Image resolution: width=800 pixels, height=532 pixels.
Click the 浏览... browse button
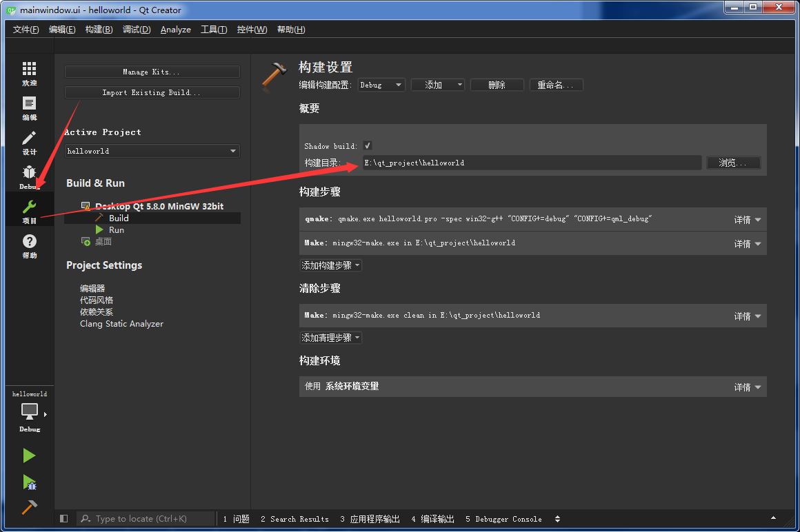click(733, 163)
